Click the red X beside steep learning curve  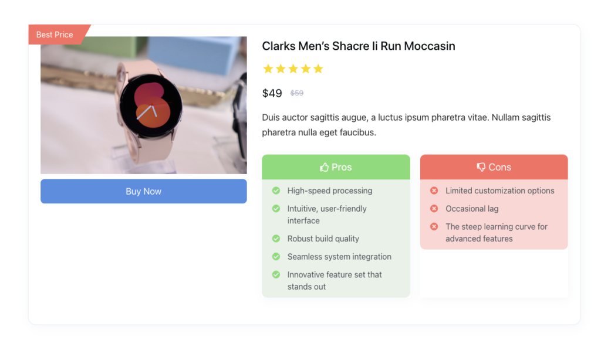pos(434,226)
